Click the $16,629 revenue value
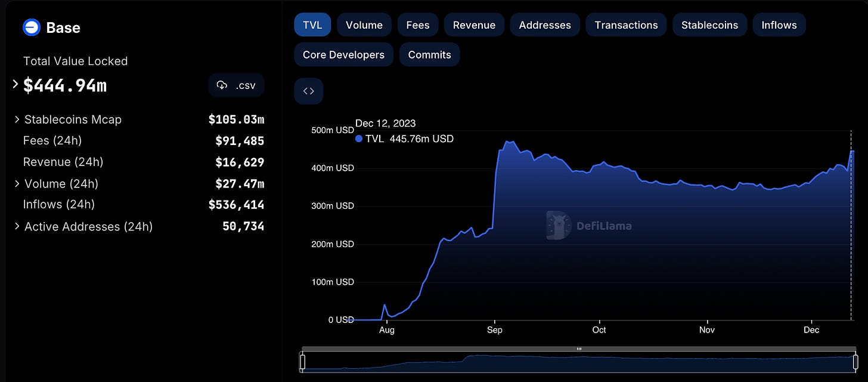Screen dimensions: 868x382 [x=240, y=162]
